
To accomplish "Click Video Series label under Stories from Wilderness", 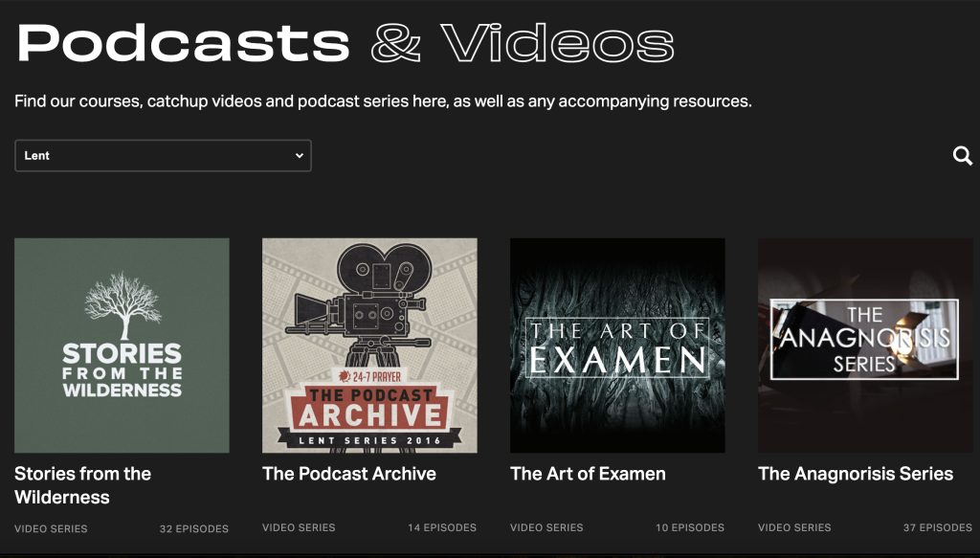I will click(x=51, y=528).
